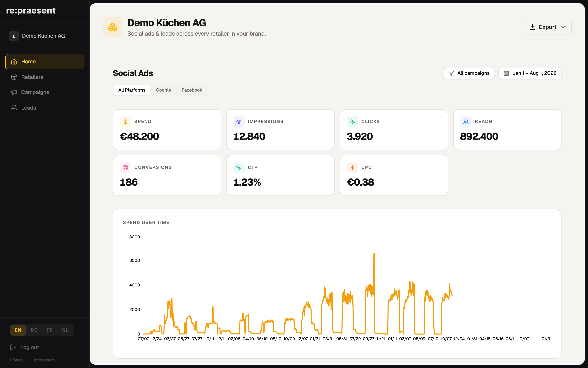Click the Export button label
The height and width of the screenshot is (368, 588).
pyautogui.click(x=547, y=27)
